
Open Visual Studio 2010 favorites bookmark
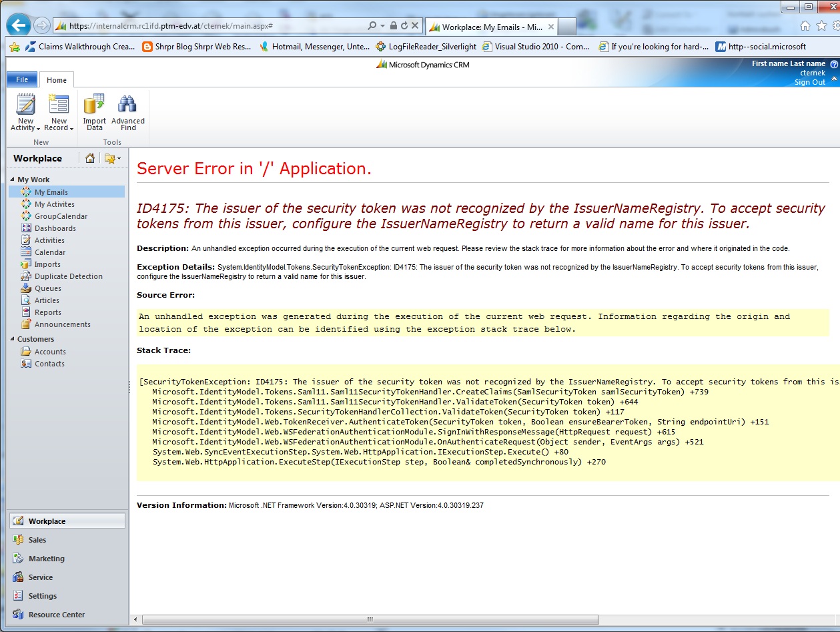(536, 47)
